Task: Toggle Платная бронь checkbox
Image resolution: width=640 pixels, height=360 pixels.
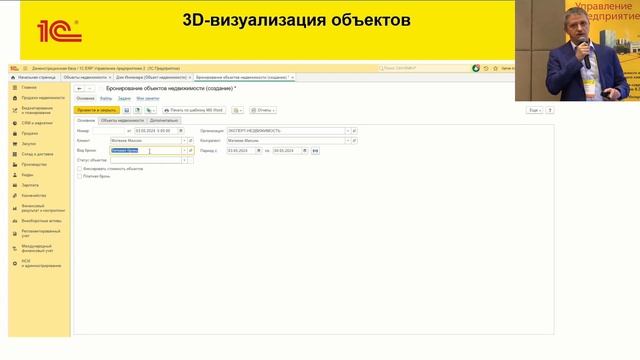Action: point(79,176)
